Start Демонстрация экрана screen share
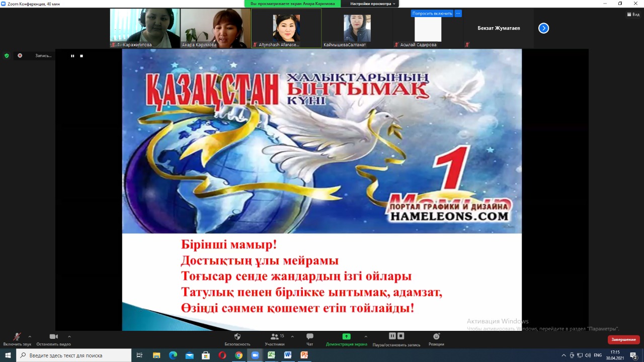The image size is (644, 362). pyautogui.click(x=346, y=339)
